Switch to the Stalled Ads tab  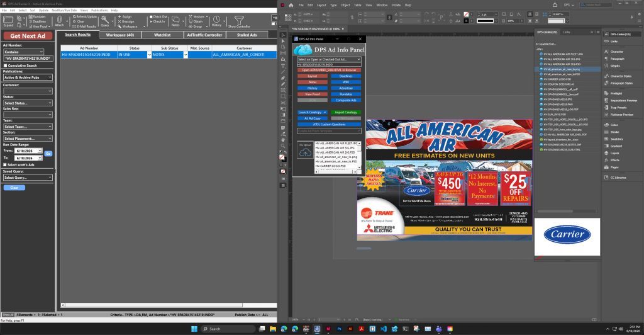(247, 35)
